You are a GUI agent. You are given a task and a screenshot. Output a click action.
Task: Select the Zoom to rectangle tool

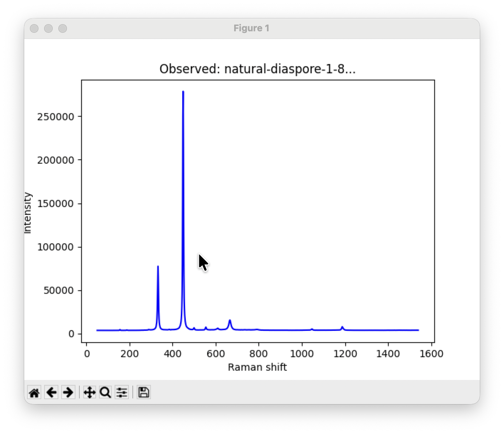[105, 392]
